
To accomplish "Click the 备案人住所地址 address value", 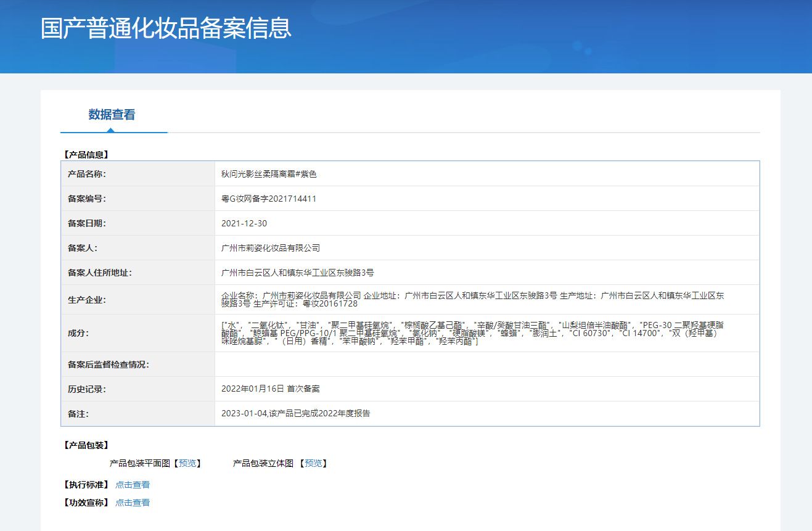I will click(297, 273).
